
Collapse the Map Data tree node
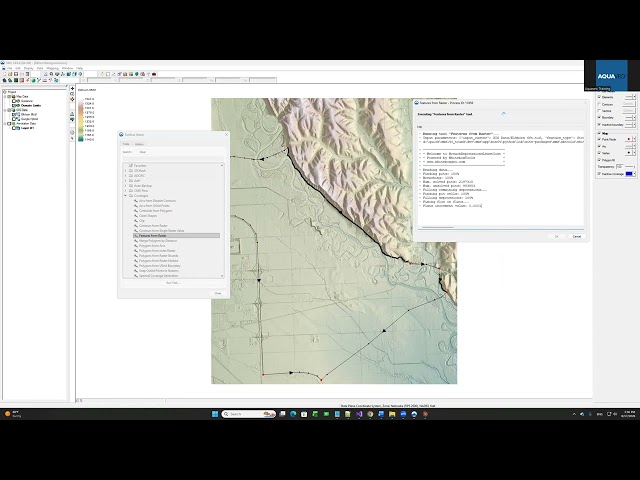click(x=5, y=97)
